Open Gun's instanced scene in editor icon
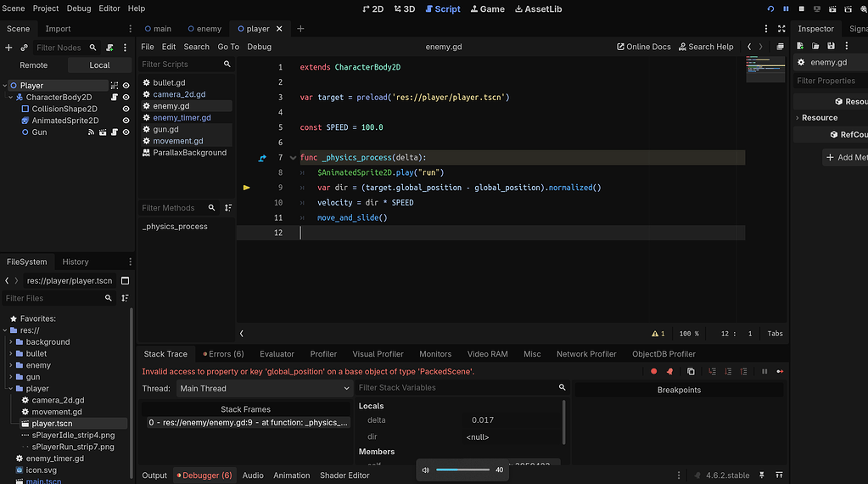Screen dimensions: 868x484 pos(103,132)
